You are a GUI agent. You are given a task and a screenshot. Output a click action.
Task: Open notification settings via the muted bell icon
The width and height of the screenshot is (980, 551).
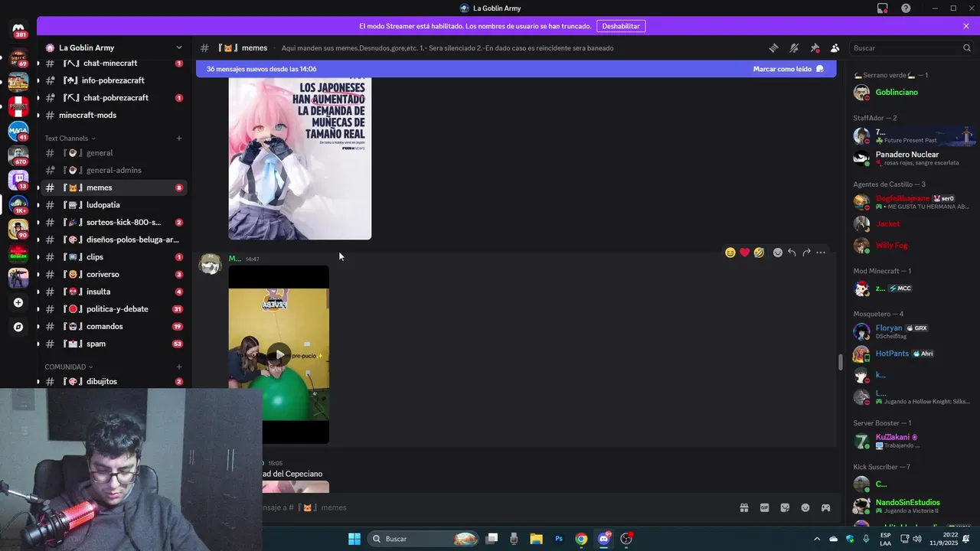pyautogui.click(x=794, y=47)
